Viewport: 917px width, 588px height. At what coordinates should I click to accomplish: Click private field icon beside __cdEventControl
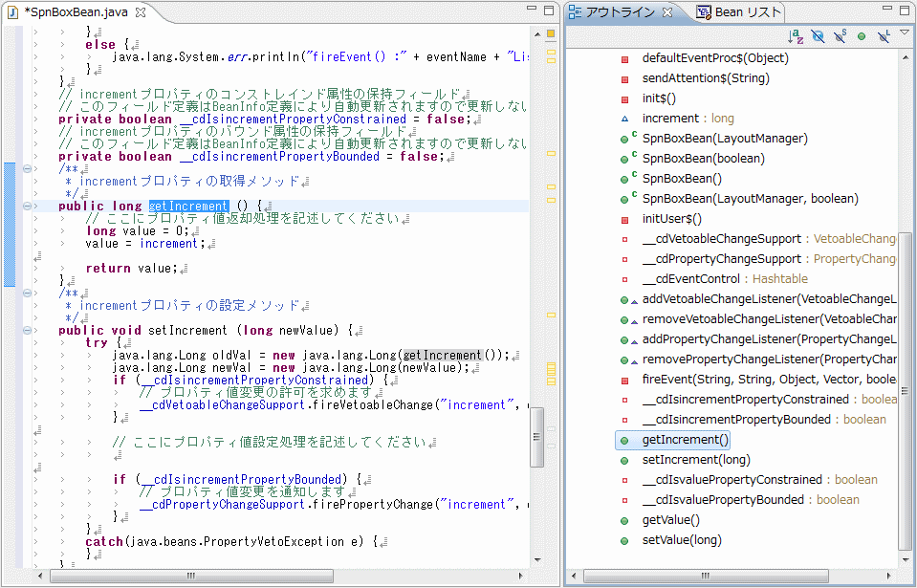(x=624, y=279)
